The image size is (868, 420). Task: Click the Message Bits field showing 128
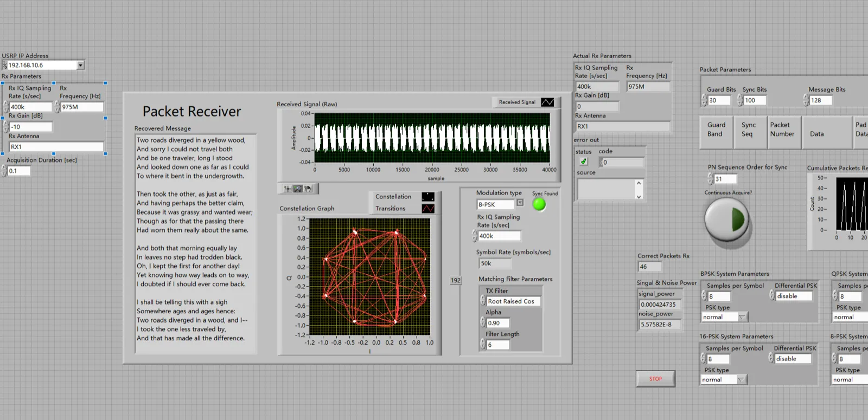pyautogui.click(x=821, y=100)
